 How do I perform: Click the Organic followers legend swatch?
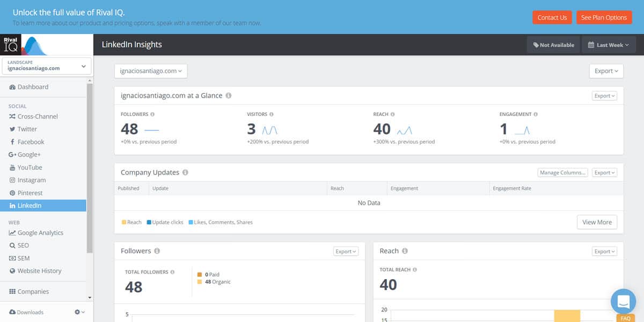point(200,282)
